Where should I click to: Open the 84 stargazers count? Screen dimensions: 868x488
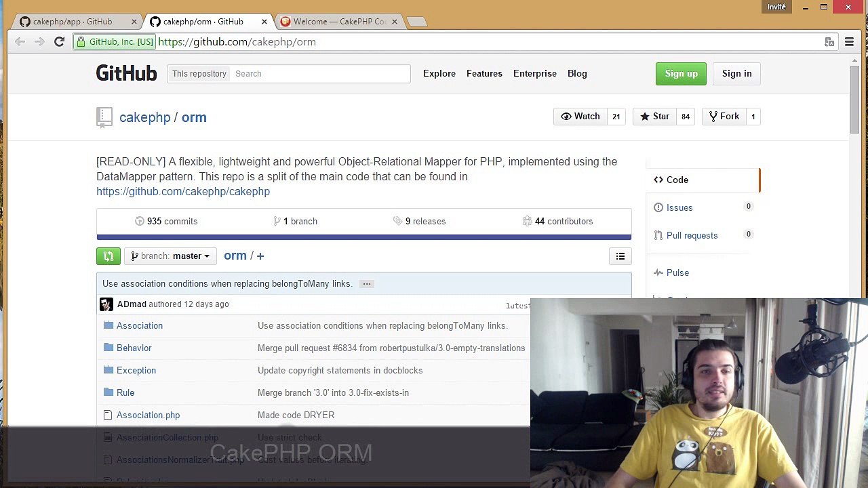(x=686, y=117)
